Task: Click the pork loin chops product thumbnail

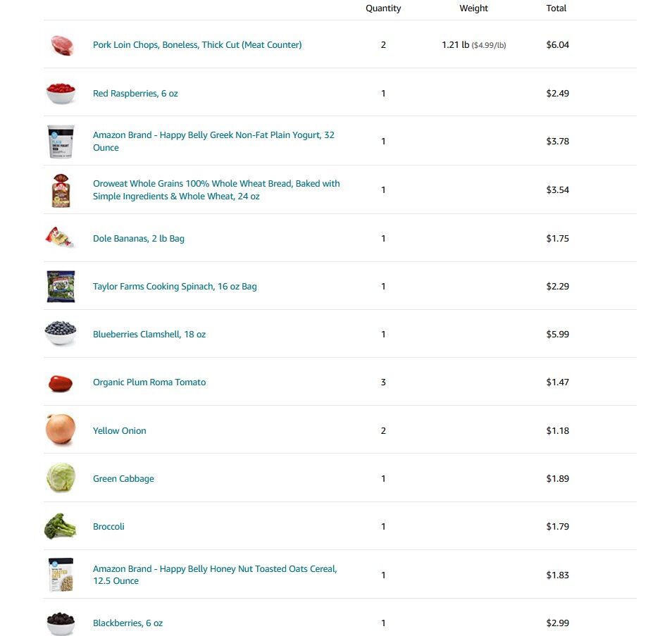Action: coord(61,45)
